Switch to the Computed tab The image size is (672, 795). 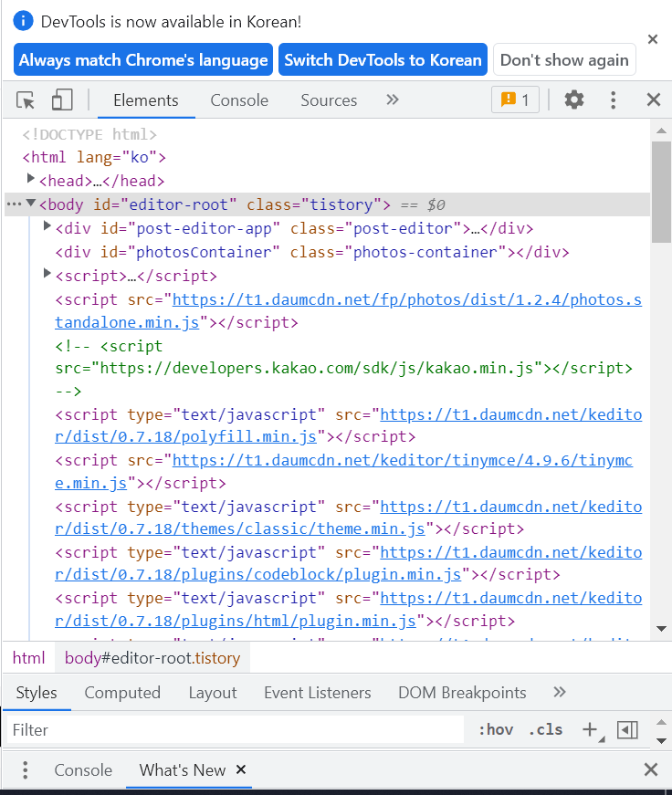pyautogui.click(x=122, y=693)
